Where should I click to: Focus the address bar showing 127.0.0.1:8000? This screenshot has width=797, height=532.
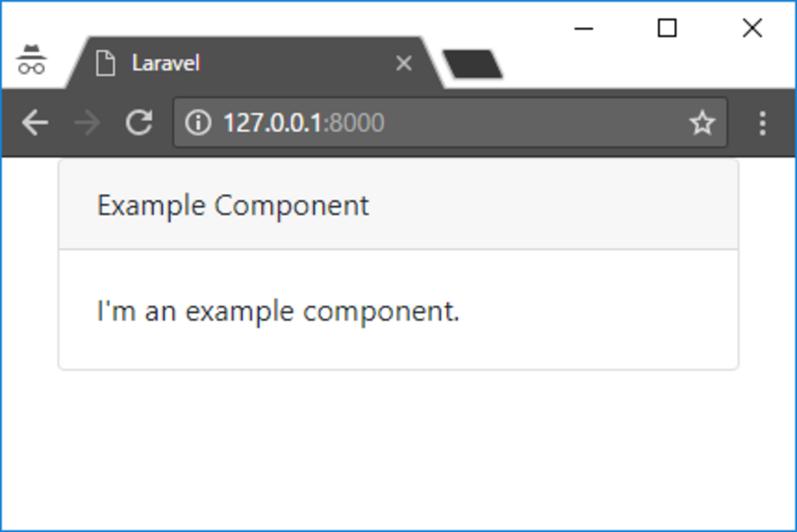[490, 123]
